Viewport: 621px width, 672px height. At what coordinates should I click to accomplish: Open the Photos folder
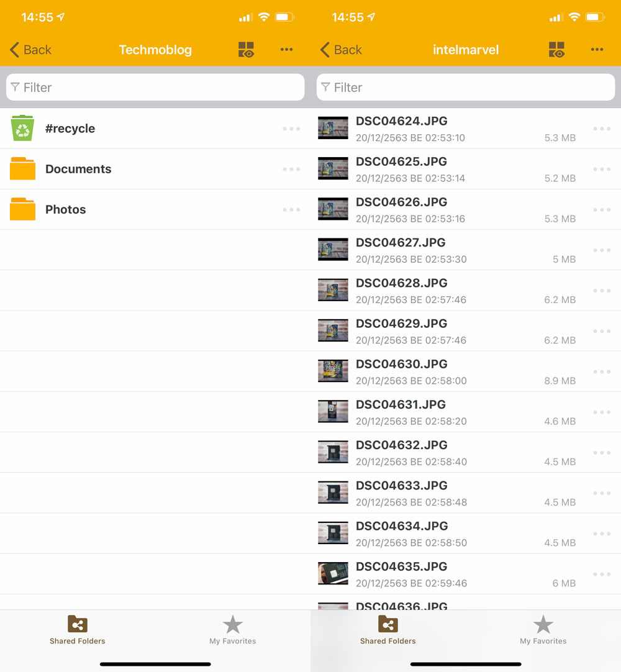tap(65, 209)
